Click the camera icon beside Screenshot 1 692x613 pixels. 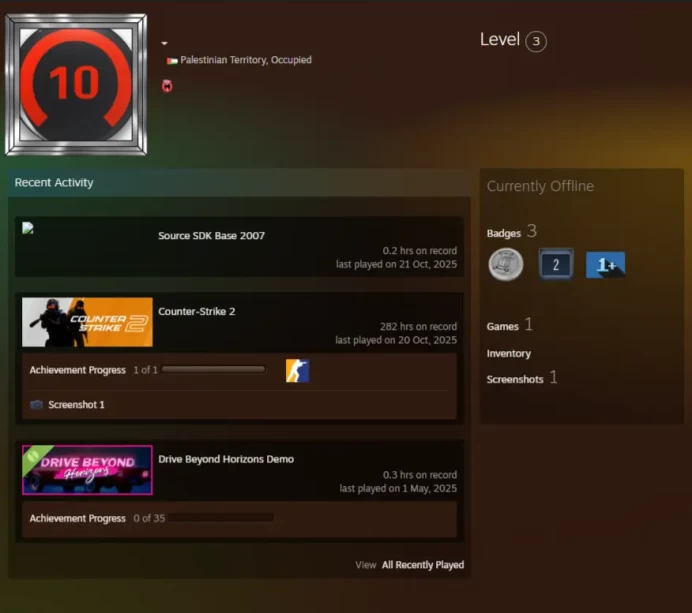click(36, 405)
